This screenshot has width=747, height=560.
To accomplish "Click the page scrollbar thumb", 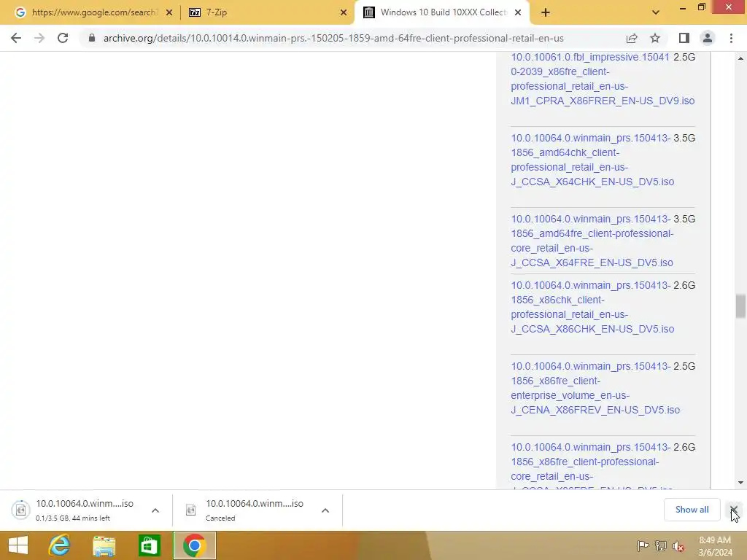I will [740, 306].
